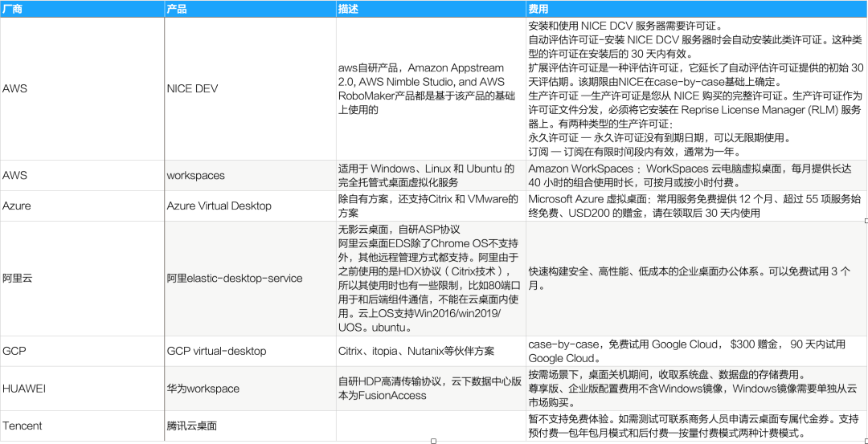
Task: Select the 'Citrix、itopia、Nutanix等伙伴方案' cell
Action: click(431, 351)
